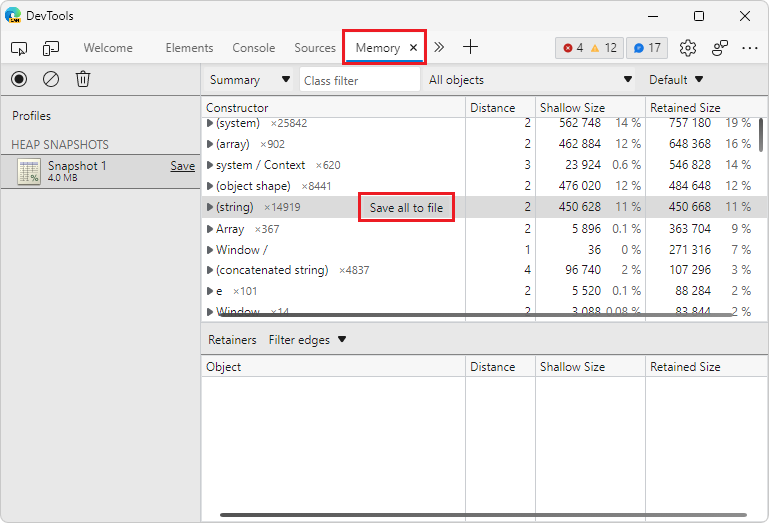Switch to the Sources tab
The image size is (769, 523).
click(315, 48)
